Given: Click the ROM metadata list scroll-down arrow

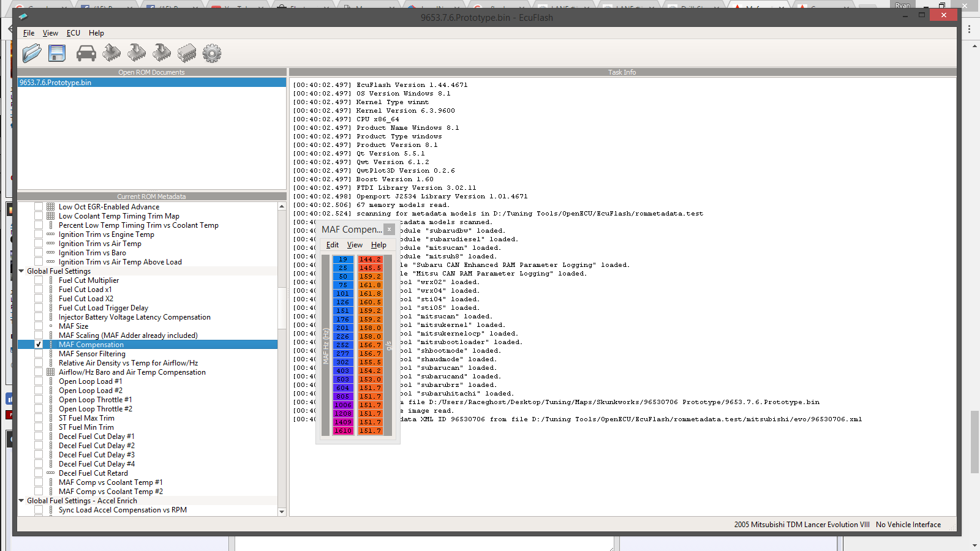Looking at the screenshot, I should click(x=282, y=511).
